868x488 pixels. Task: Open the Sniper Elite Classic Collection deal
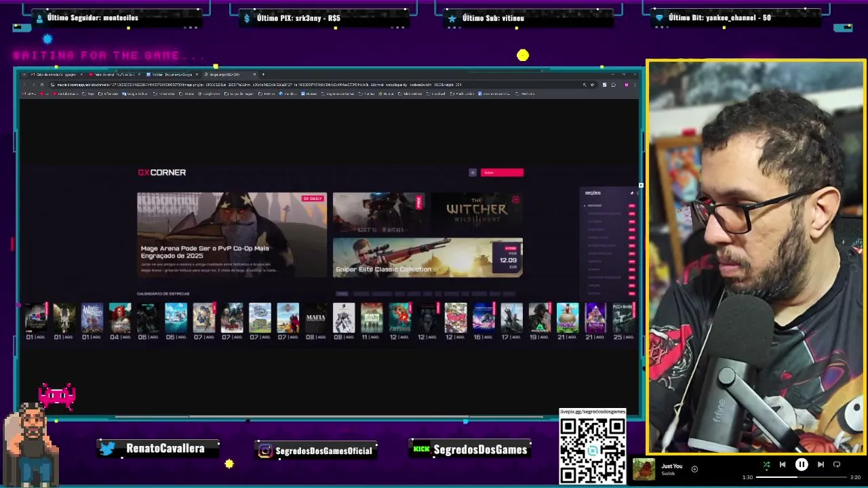click(x=427, y=257)
